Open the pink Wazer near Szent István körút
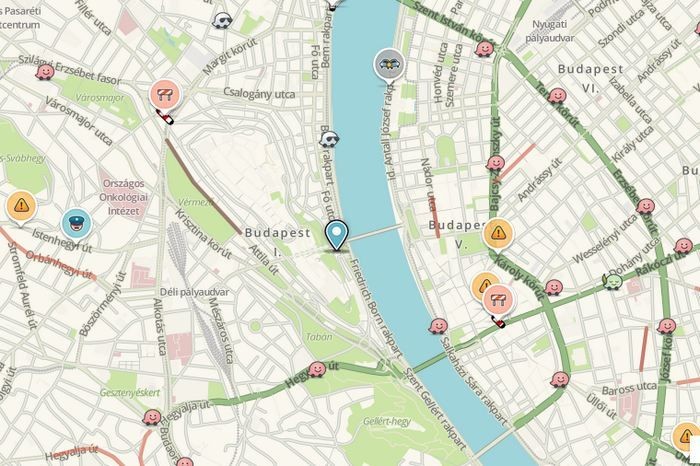The image size is (700, 466). pyautogui.click(x=484, y=48)
